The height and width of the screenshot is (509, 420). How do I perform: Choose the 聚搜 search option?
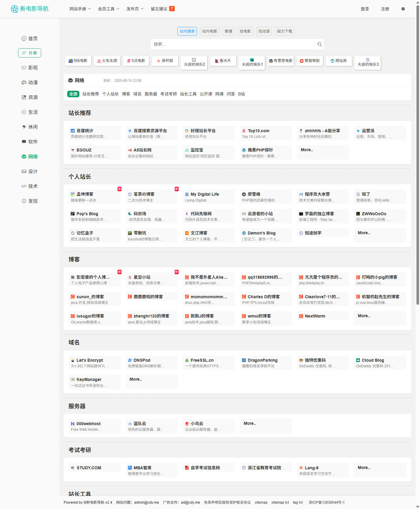point(228,31)
